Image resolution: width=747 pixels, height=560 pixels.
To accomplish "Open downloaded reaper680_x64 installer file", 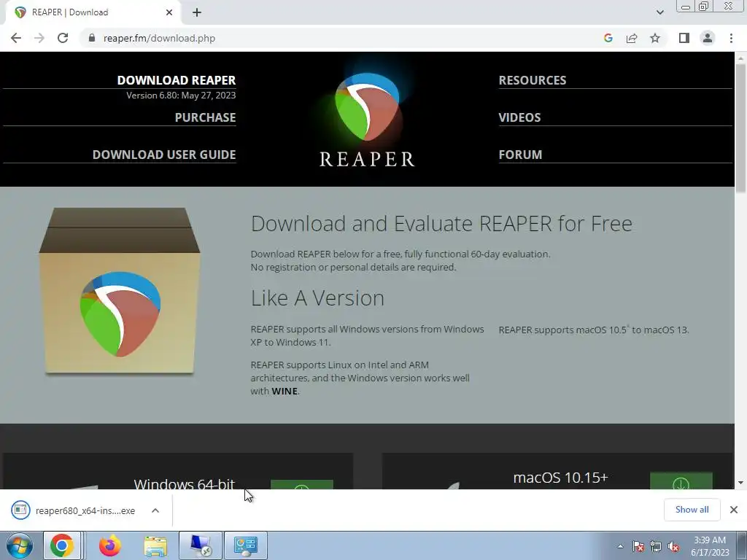I will pos(73,510).
